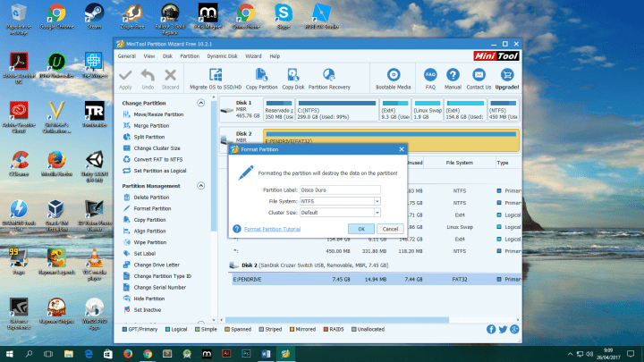Image resolution: width=644 pixels, height=362 pixels.
Task: Click the File System column header
Action: [459, 163]
